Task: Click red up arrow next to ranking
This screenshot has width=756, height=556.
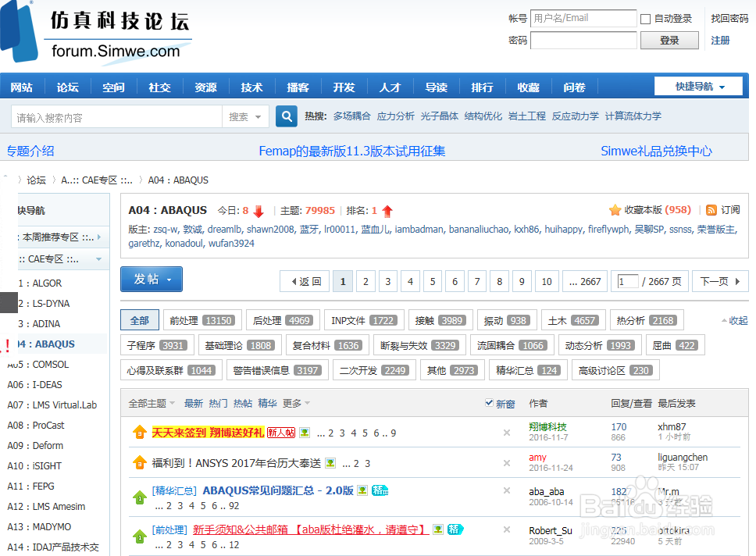Action: coord(387,211)
